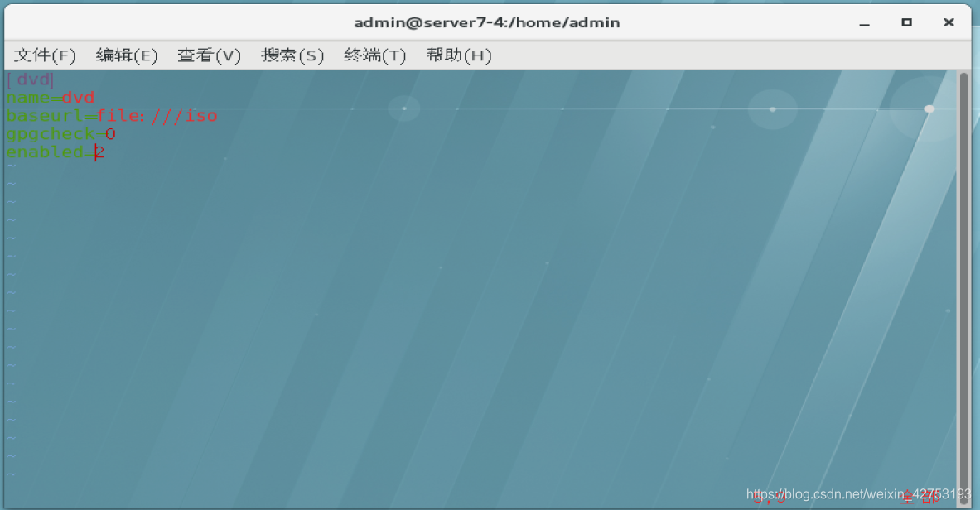Viewport: 980px width, 510px height.
Task: Open the 文件(F) menu
Action: pyautogui.click(x=45, y=55)
